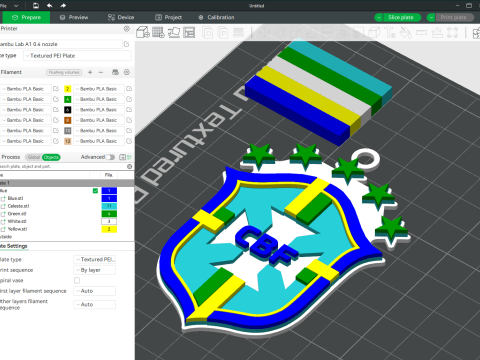Switch to the Prepare tab
This screenshot has width=480, height=360.
point(26,17)
